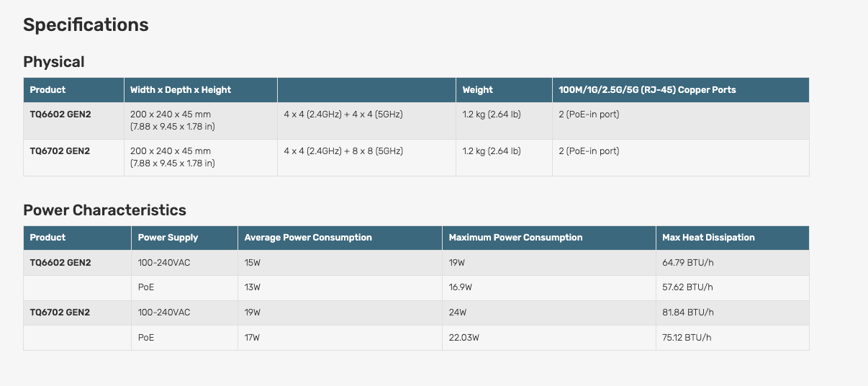868x386 pixels.
Task: Click the 64.79 BTU/h value
Action: (688, 263)
